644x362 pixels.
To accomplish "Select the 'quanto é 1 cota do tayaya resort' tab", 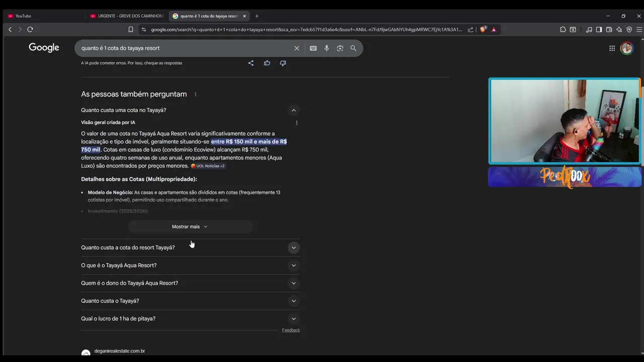I will [209, 16].
